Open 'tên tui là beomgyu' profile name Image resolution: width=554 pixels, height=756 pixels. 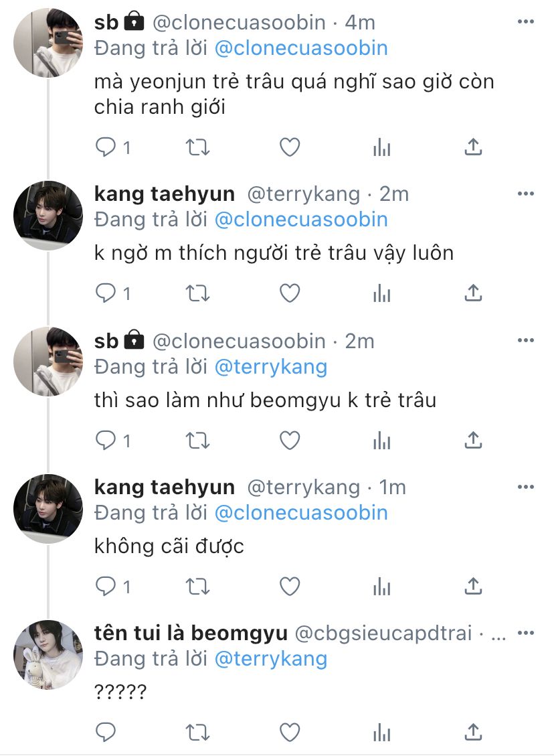point(191,633)
